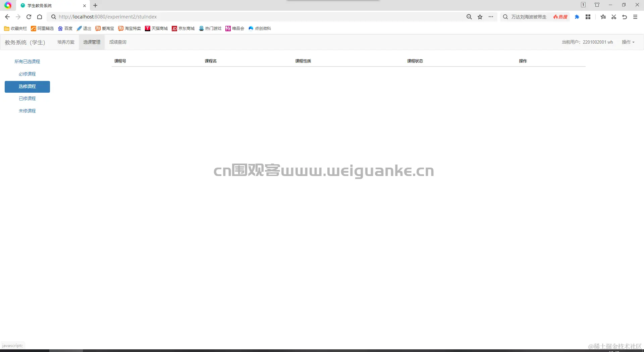Open the 爱淘宝 bookmark
Screen dimensions: 644x352
tap(105, 29)
